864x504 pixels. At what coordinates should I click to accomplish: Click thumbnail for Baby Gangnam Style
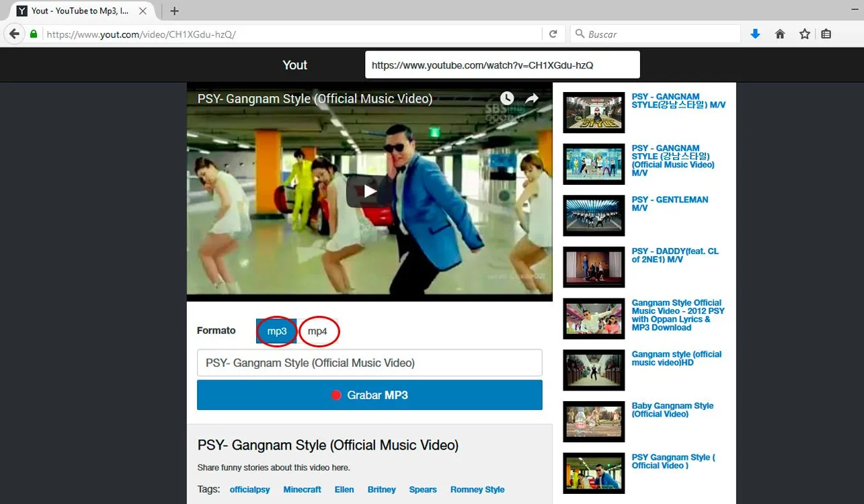coord(594,421)
